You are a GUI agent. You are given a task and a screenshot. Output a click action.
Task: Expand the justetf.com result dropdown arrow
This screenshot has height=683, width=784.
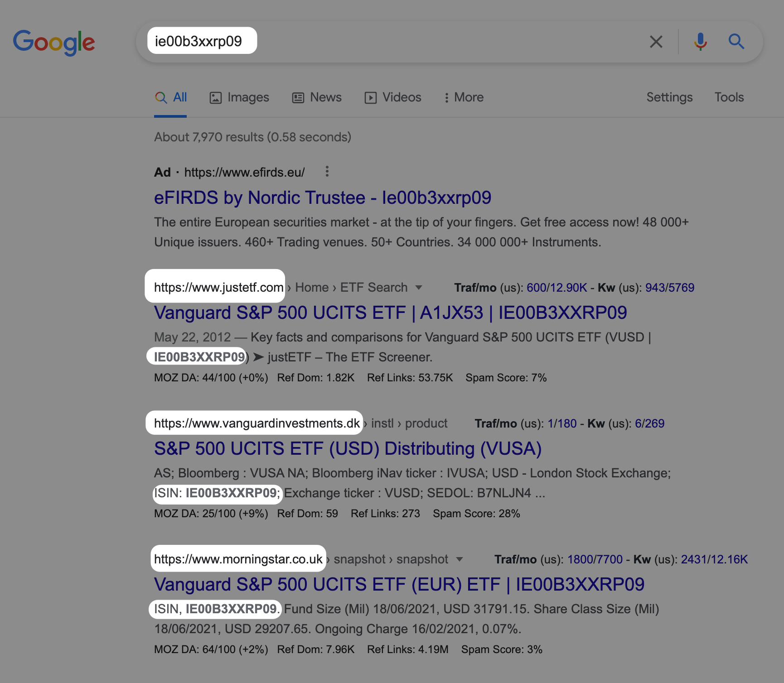click(x=419, y=288)
